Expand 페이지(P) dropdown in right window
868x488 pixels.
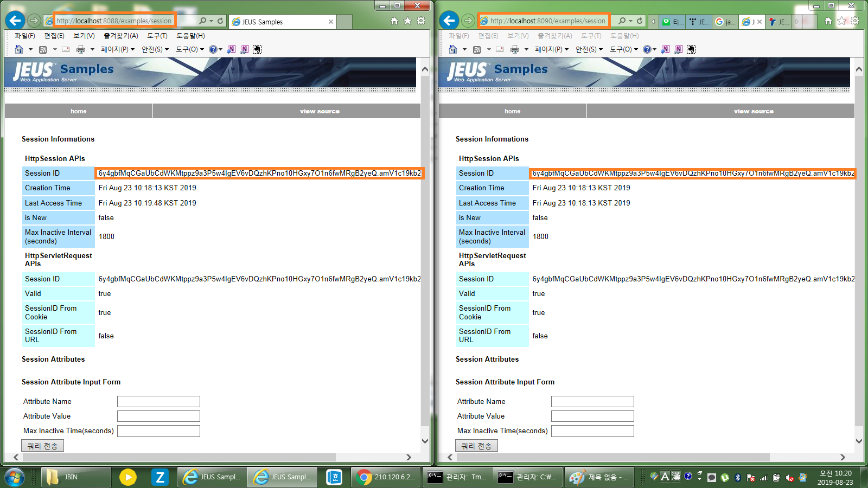[x=551, y=49]
